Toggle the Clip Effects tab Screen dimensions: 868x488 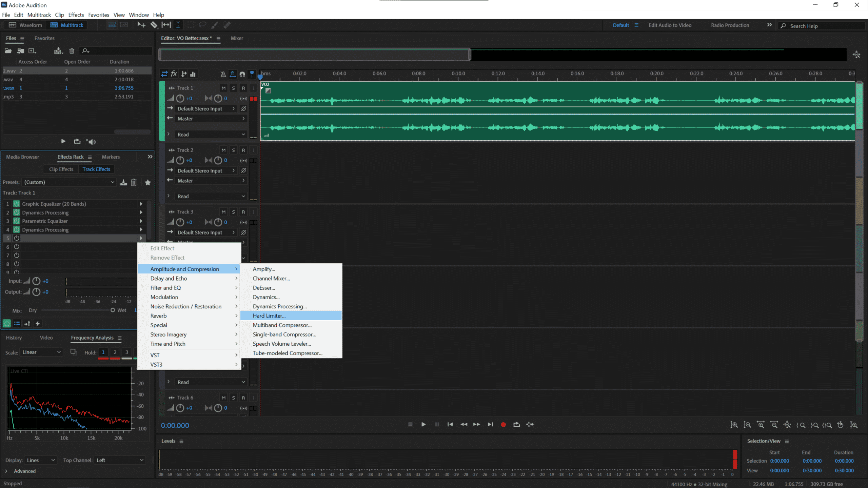pos(61,169)
